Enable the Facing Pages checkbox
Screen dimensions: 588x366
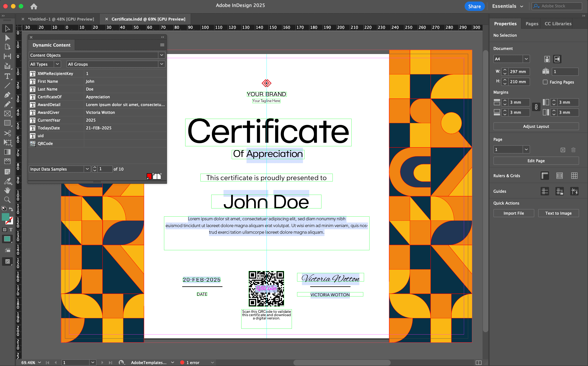coord(545,82)
